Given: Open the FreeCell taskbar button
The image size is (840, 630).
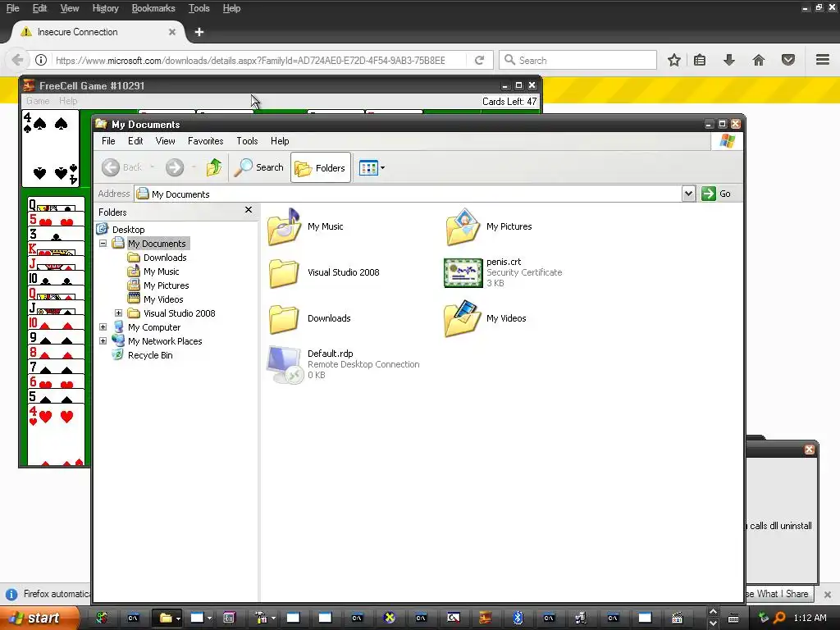Looking at the screenshot, I should click(x=485, y=618).
